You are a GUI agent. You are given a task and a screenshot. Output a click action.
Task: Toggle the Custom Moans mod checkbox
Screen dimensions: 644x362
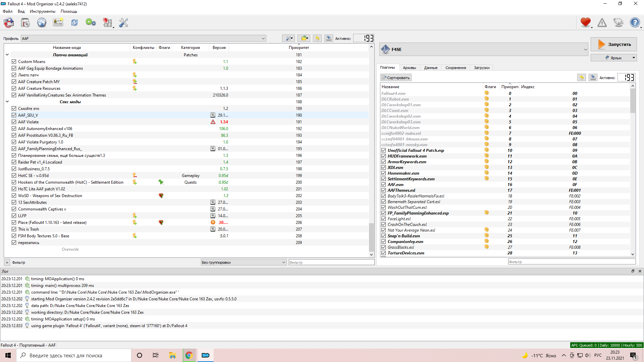click(x=14, y=62)
